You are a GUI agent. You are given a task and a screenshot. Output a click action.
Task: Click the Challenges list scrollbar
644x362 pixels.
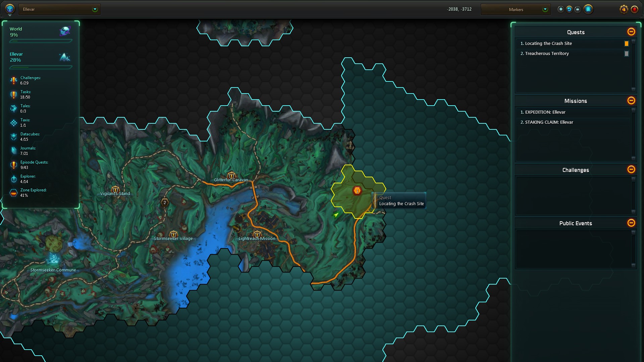click(x=633, y=195)
